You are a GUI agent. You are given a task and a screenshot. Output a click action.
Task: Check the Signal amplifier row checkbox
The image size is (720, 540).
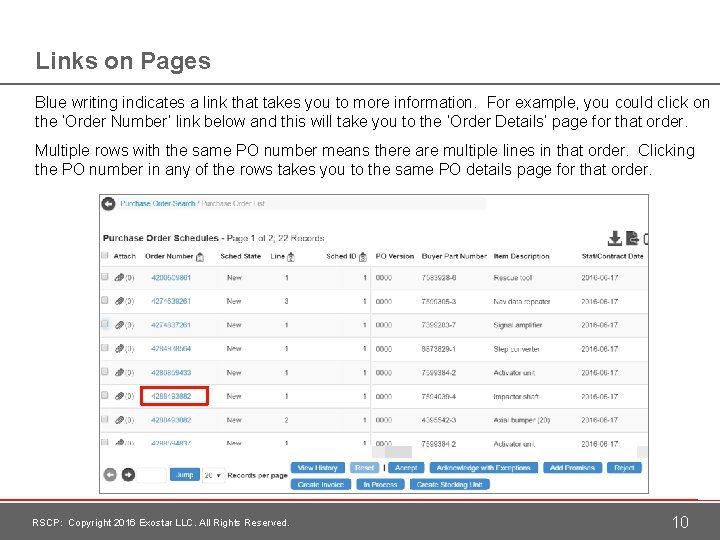pyautogui.click(x=105, y=324)
